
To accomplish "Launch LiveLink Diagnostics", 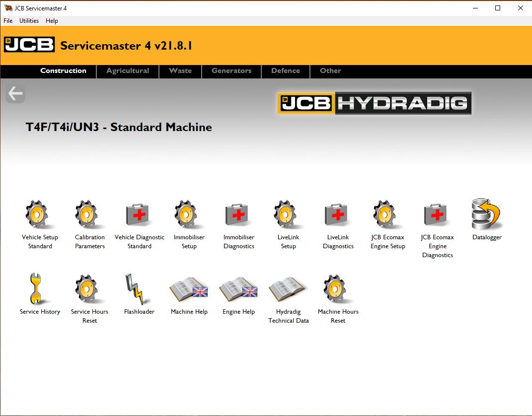I will click(x=338, y=215).
